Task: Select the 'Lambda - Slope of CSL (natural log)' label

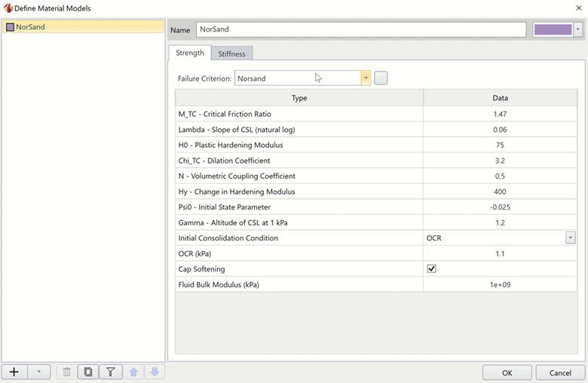Action: (x=237, y=130)
